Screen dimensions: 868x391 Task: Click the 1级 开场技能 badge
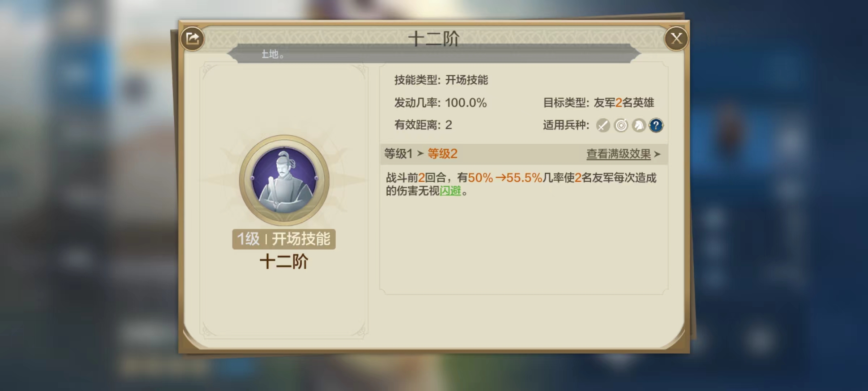pyautogui.click(x=284, y=239)
